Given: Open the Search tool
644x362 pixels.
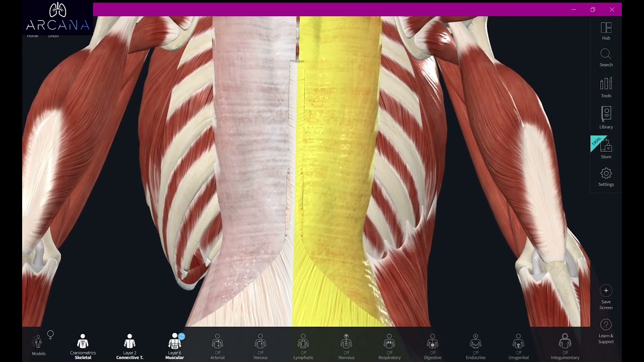Looking at the screenshot, I should [x=606, y=58].
